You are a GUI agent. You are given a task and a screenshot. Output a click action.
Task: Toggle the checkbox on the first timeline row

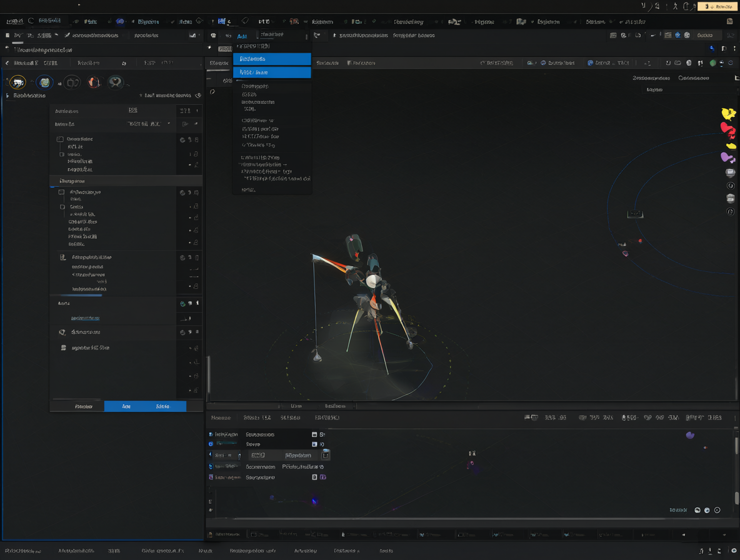click(x=314, y=434)
